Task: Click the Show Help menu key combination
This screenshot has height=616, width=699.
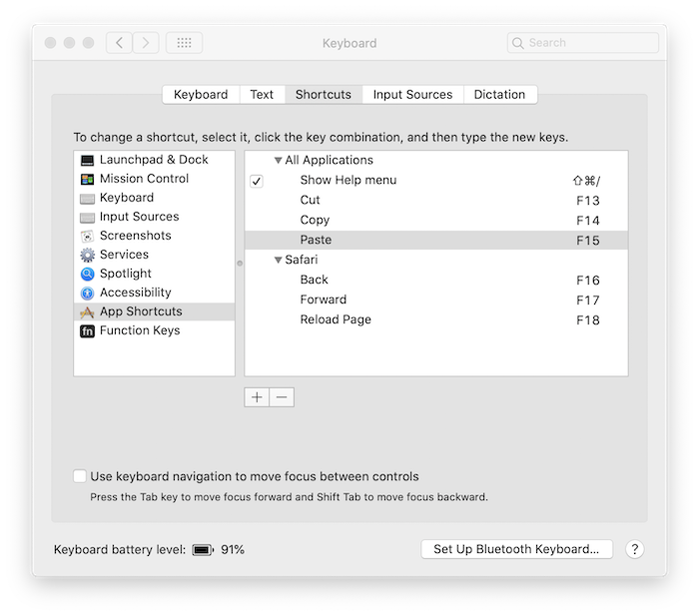Action: 587,181
